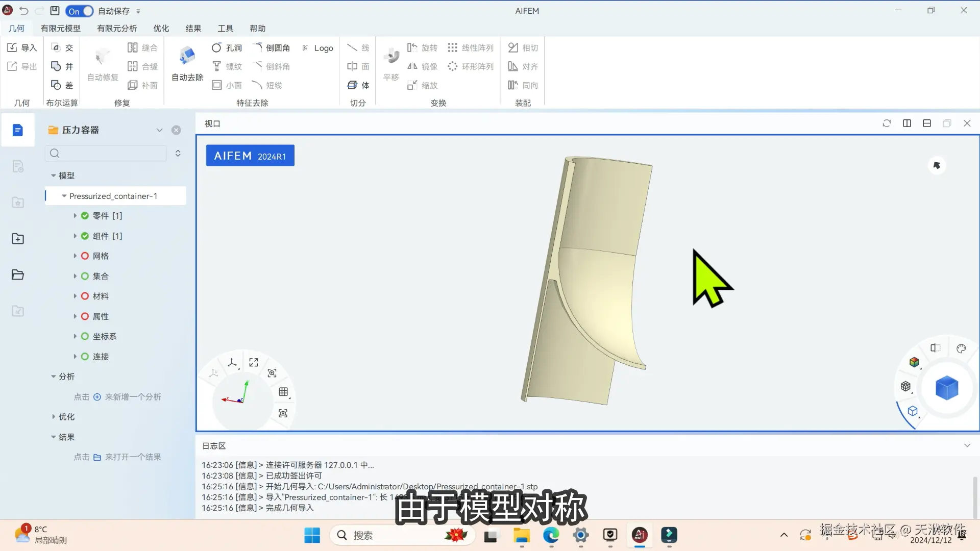Expand the 网格 mesh tree node
Viewport: 980px width, 551px height.
[75, 256]
